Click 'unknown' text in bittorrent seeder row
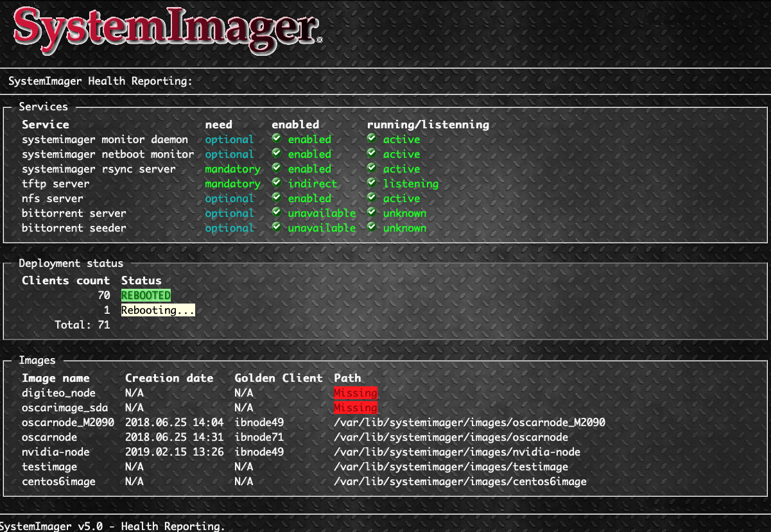Image resolution: width=771 pixels, height=532 pixels. (x=404, y=228)
